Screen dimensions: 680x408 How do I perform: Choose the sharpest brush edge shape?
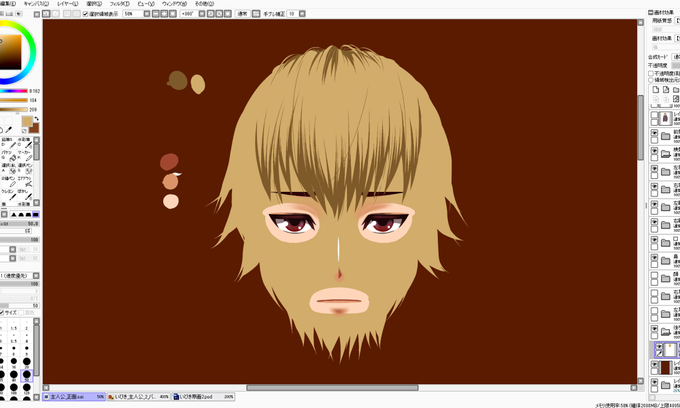coord(13,215)
